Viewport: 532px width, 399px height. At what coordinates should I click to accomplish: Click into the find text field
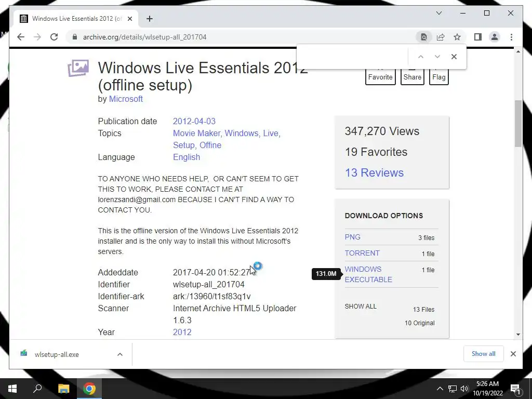point(353,57)
